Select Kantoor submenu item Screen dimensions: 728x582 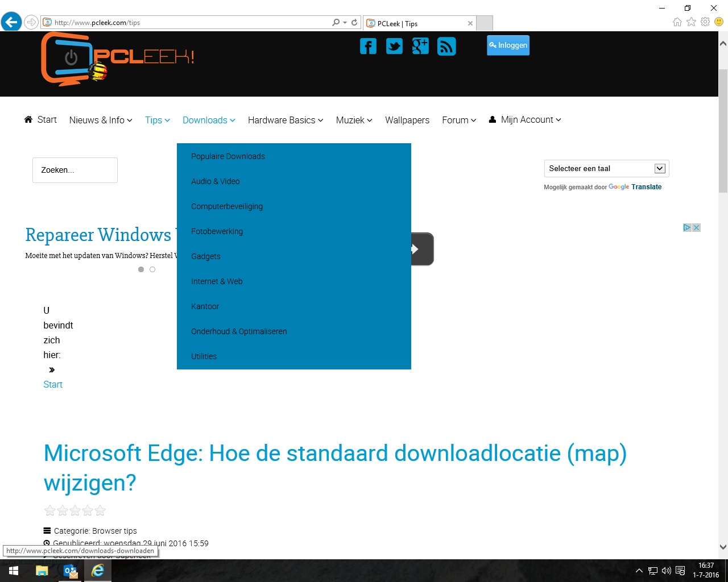coord(205,306)
